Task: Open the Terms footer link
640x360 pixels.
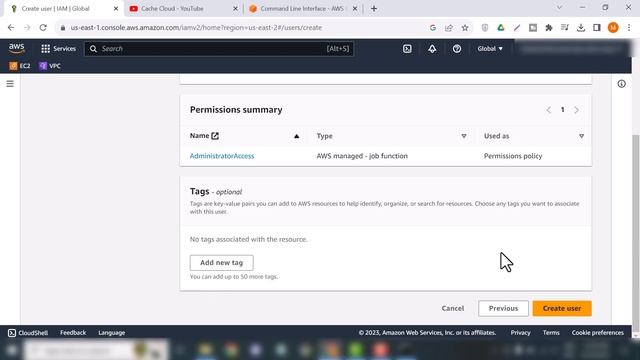Action: pos(551,333)
